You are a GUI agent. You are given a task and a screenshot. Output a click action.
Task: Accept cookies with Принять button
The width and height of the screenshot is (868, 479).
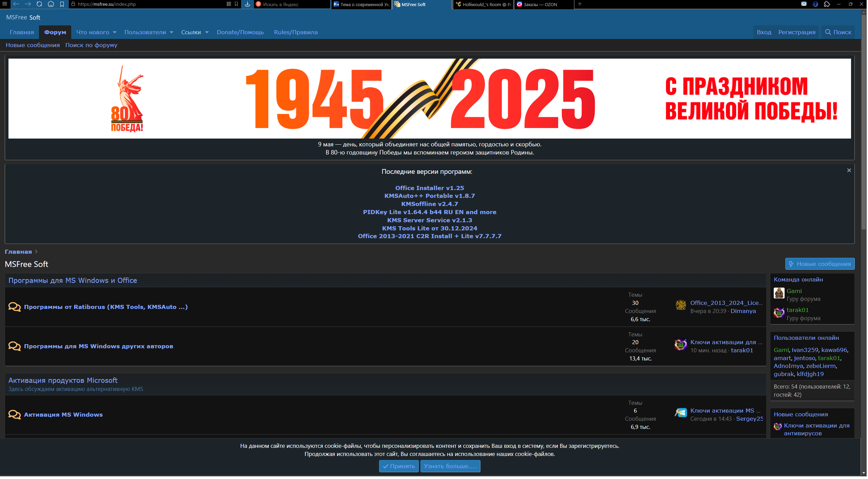(x=399, y=466)
